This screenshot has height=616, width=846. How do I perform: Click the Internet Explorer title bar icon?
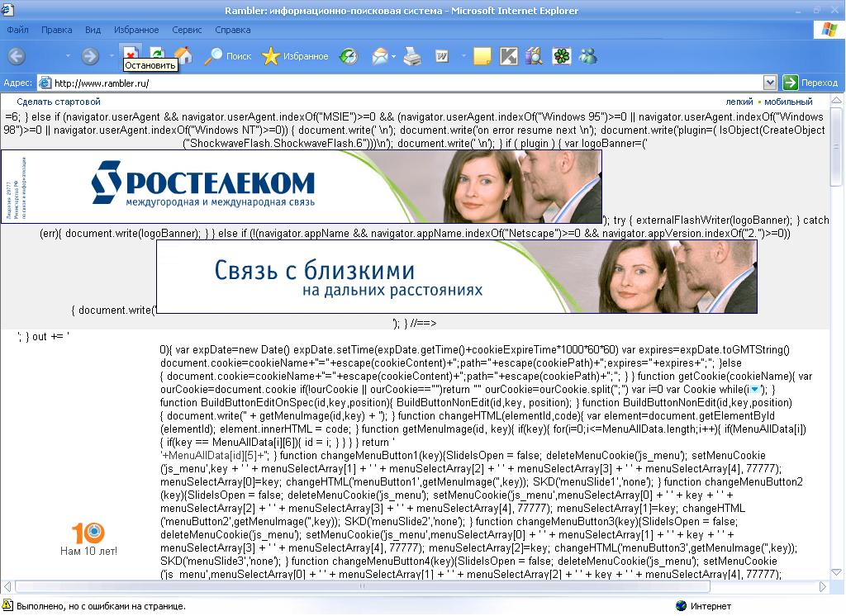(x=7, y=10)
